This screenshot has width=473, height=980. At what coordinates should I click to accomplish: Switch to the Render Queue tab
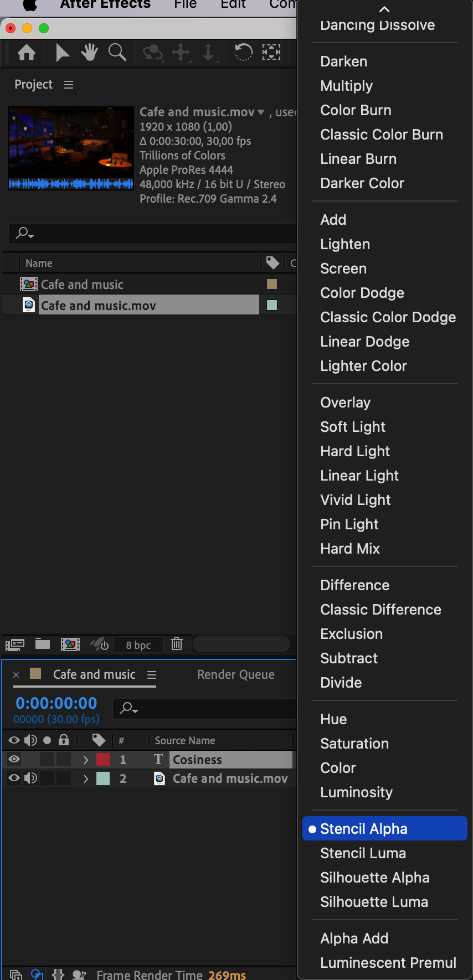pos(236,674)
